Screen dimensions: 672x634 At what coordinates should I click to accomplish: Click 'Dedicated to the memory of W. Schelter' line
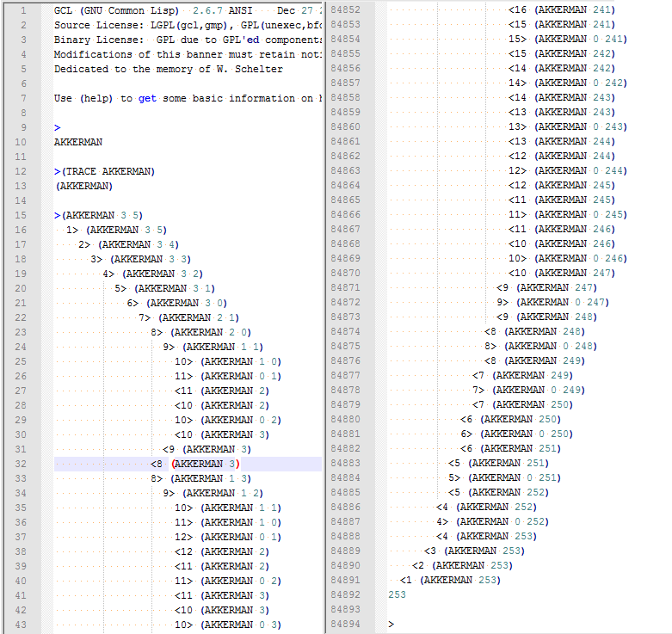pyautogui.click(x=168, y=69)
